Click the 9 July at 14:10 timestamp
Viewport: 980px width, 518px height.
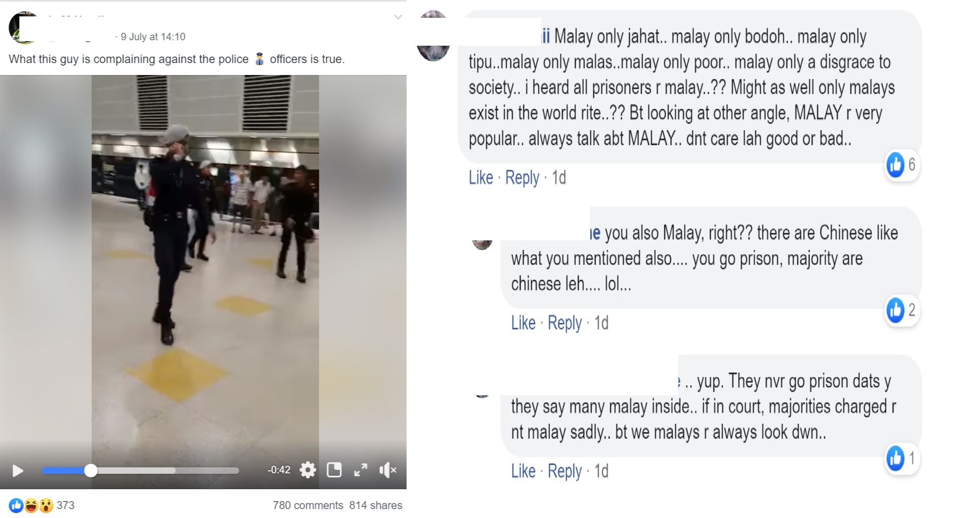click(153, 37)
